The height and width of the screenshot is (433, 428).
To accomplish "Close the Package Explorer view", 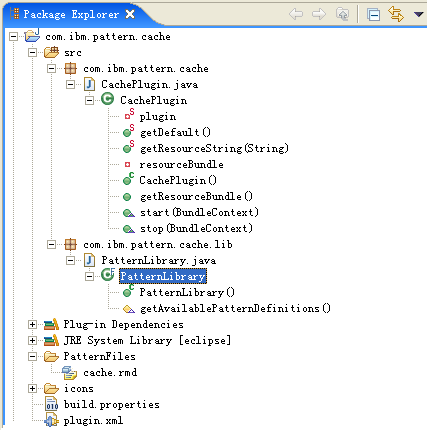I will 130,14.
